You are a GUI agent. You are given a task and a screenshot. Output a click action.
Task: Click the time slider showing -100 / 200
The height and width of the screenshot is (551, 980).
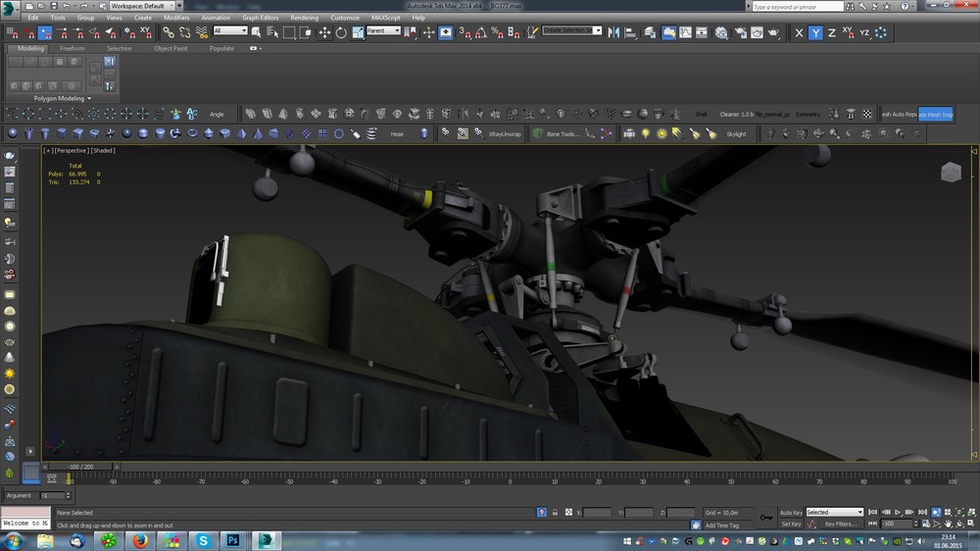click(82, 467)
